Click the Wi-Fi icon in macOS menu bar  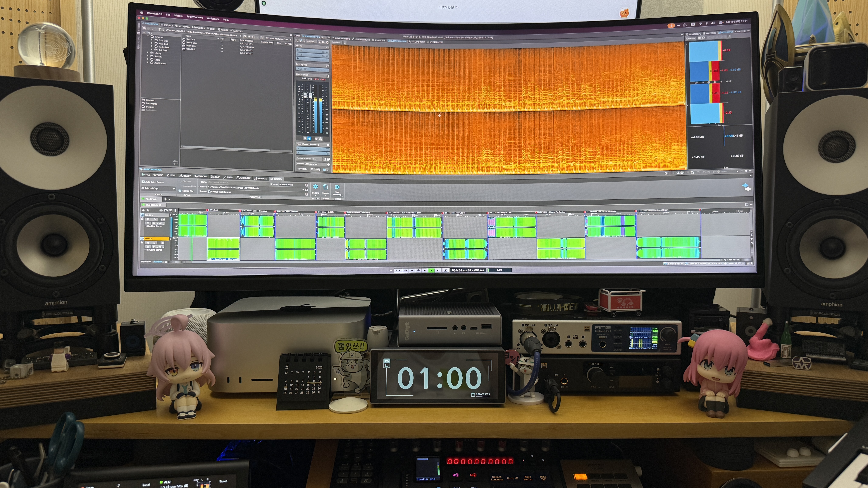click(x=700, y=24)
